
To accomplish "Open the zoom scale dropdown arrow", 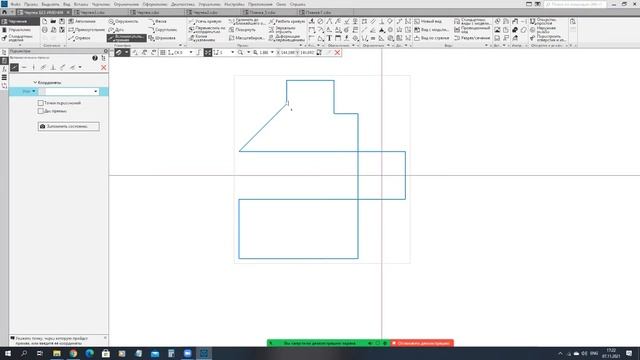I will 272,53.
